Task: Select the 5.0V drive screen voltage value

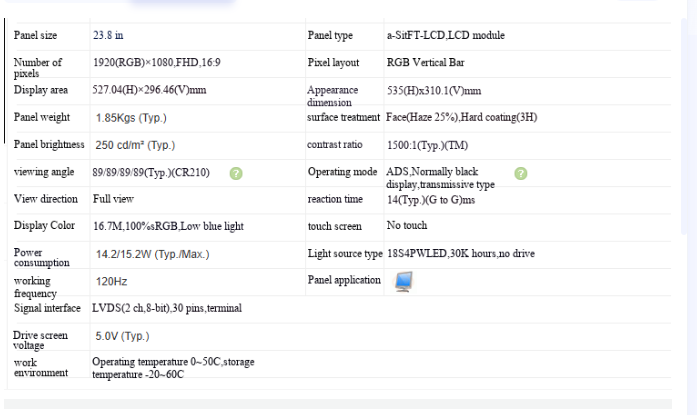Action: [122, 336]
